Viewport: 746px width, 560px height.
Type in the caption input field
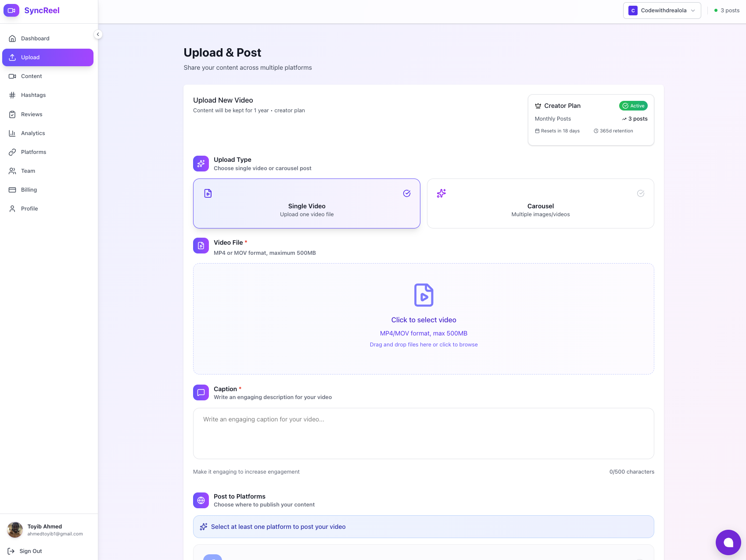pyautogui.click(x=423, y=433)
